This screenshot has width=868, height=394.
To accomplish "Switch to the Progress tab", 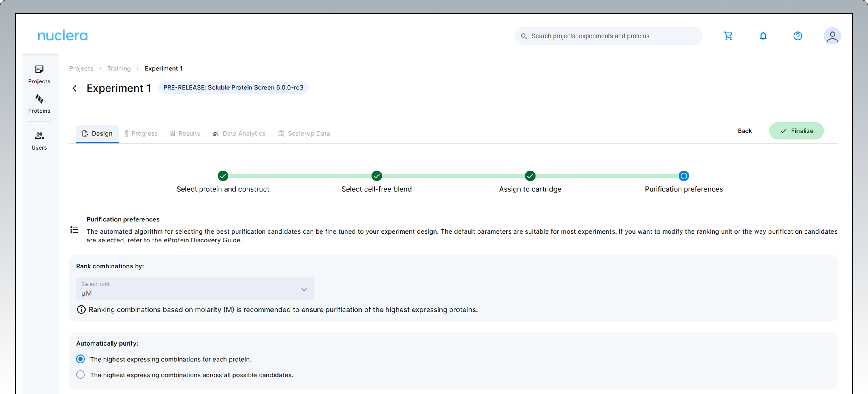I will (140, 134).
